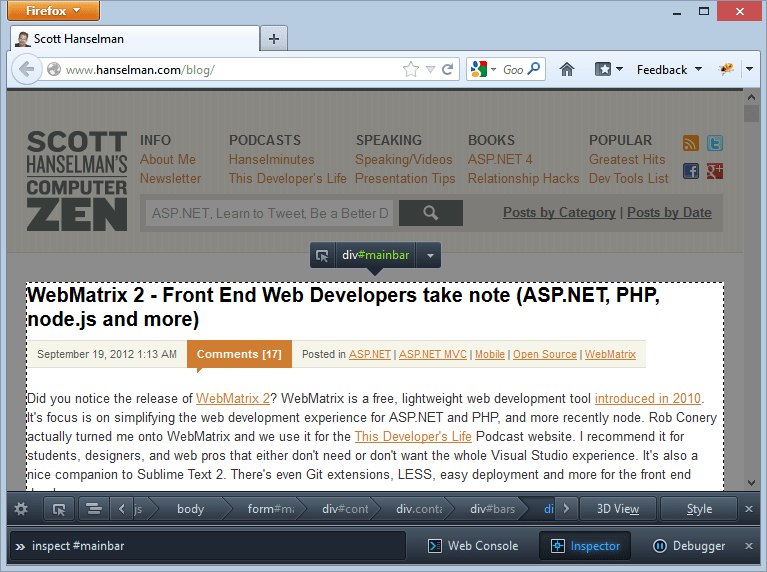Toggle the Inspector button

tap(585, 546)
